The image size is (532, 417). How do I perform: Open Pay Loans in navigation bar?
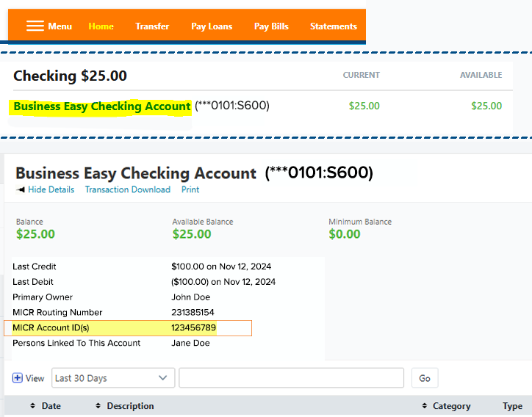tap(212, 26)
